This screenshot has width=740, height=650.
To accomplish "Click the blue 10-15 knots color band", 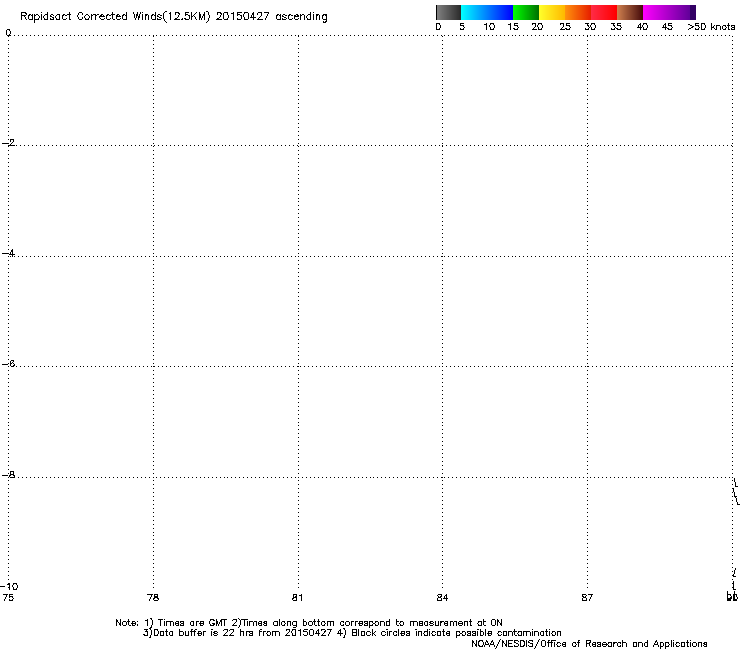I will pos(500,12).
